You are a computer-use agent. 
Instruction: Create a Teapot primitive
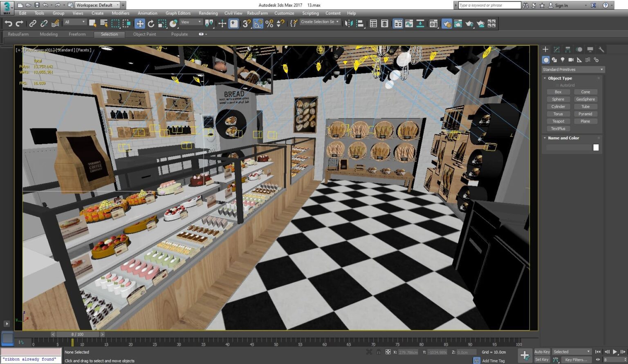[x=558, y=121]
